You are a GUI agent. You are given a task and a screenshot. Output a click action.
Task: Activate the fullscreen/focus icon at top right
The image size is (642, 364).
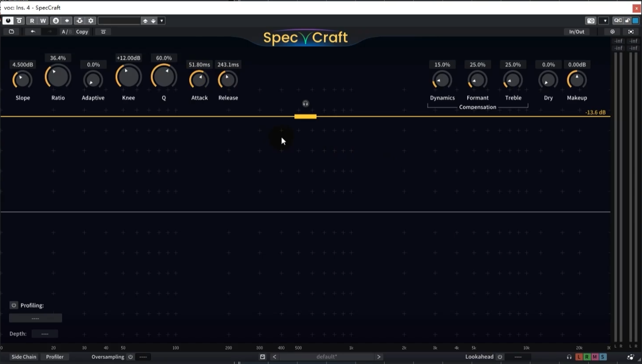(x=631, y=32)
